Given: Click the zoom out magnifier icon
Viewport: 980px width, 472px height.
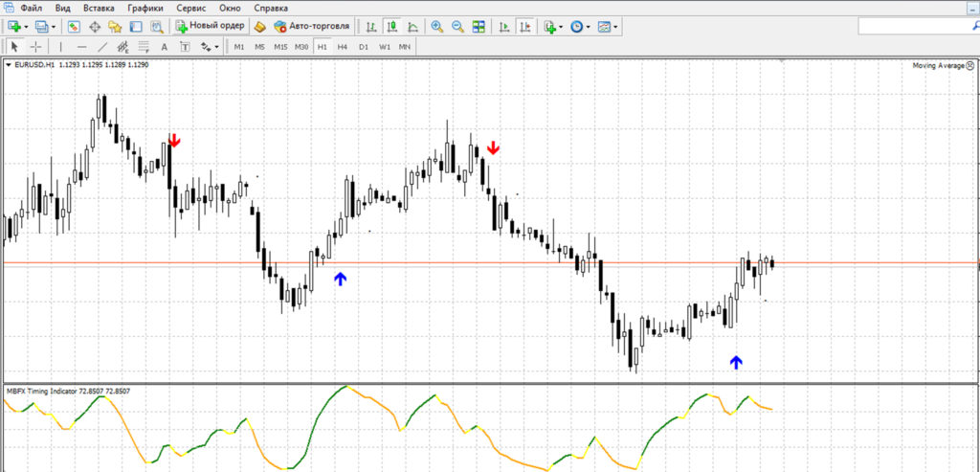Looking at the screenshot, I should (457, 26).
